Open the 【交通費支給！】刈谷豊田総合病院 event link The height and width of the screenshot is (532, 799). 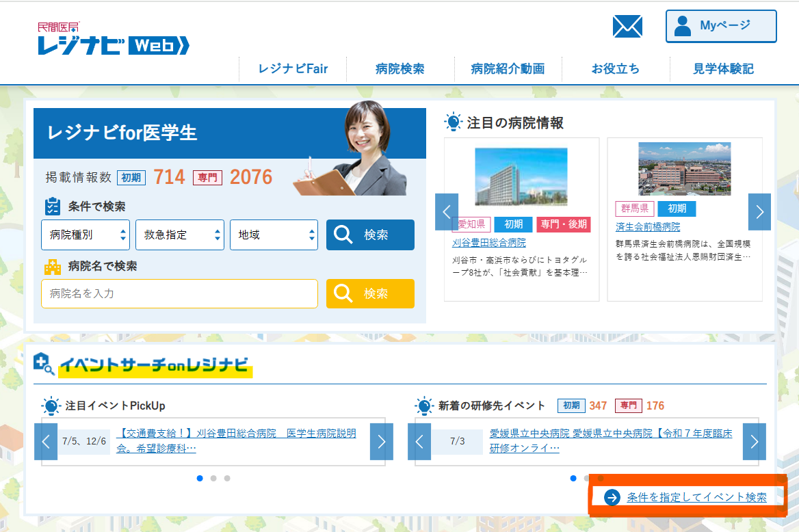coord(237,441)
